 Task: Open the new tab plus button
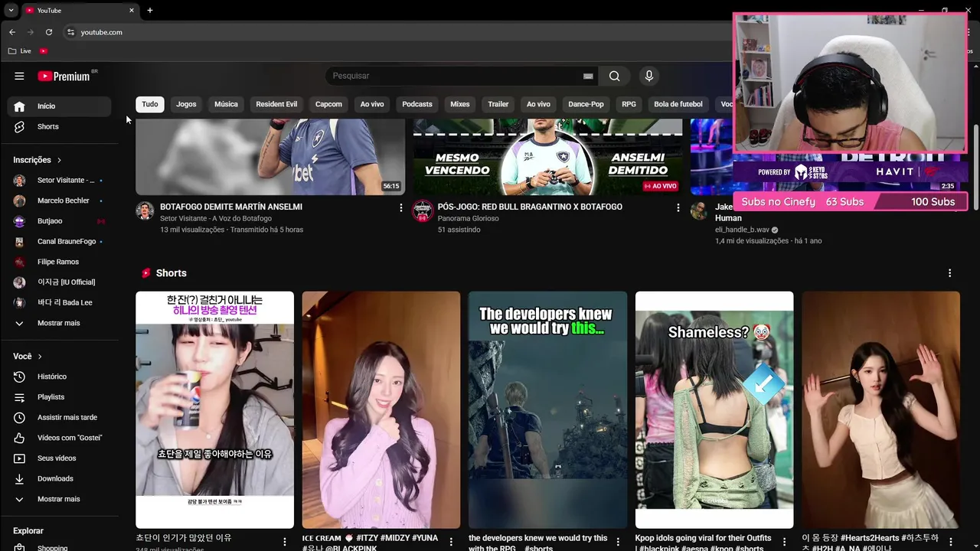[150, 11]
